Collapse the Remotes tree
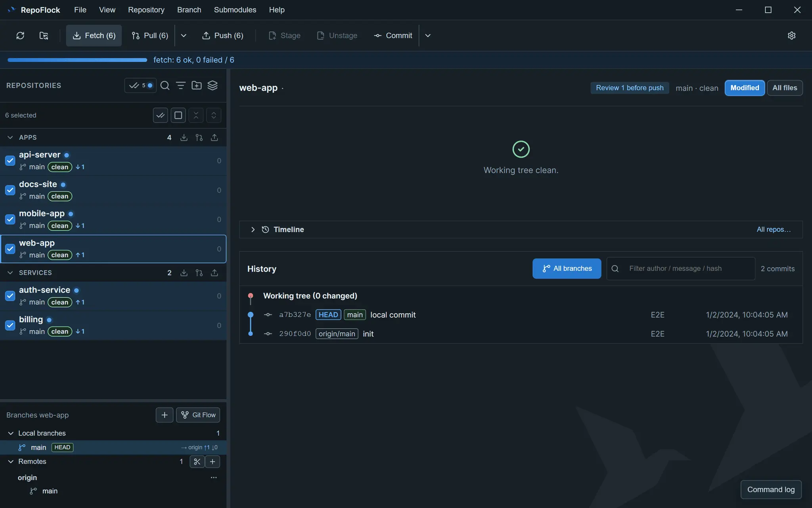 point(11,462)
